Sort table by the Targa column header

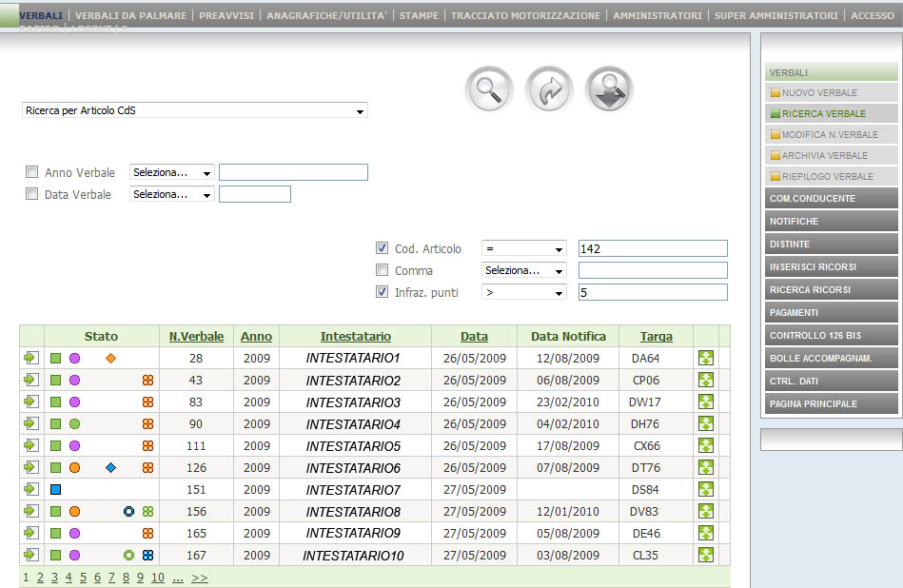click(x=656, y=336)
